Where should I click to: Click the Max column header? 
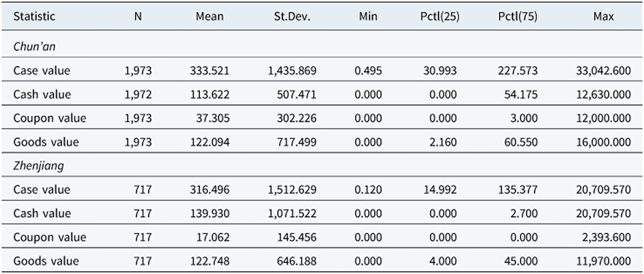point(603,17)
